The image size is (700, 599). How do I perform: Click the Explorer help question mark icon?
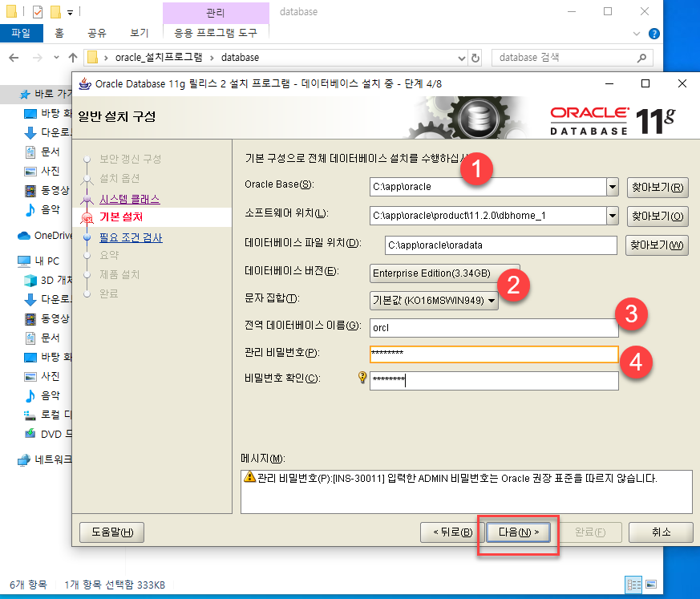(653, 34)
